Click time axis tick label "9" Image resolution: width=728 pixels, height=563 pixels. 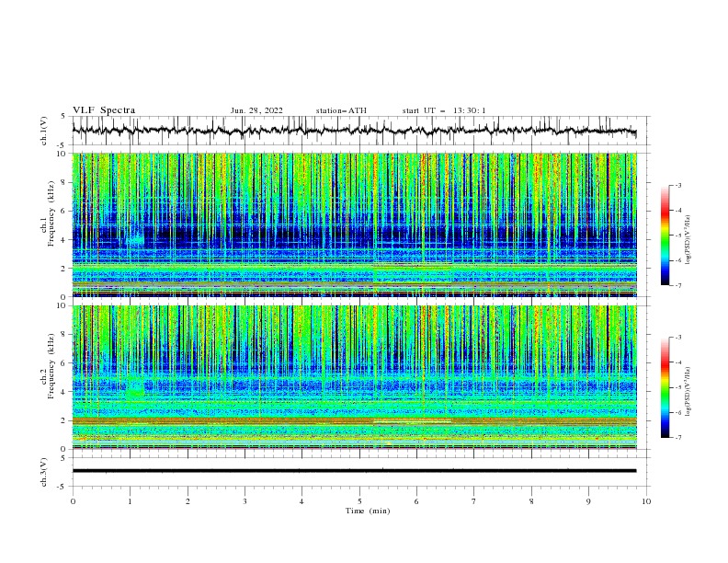coord(588,501)
